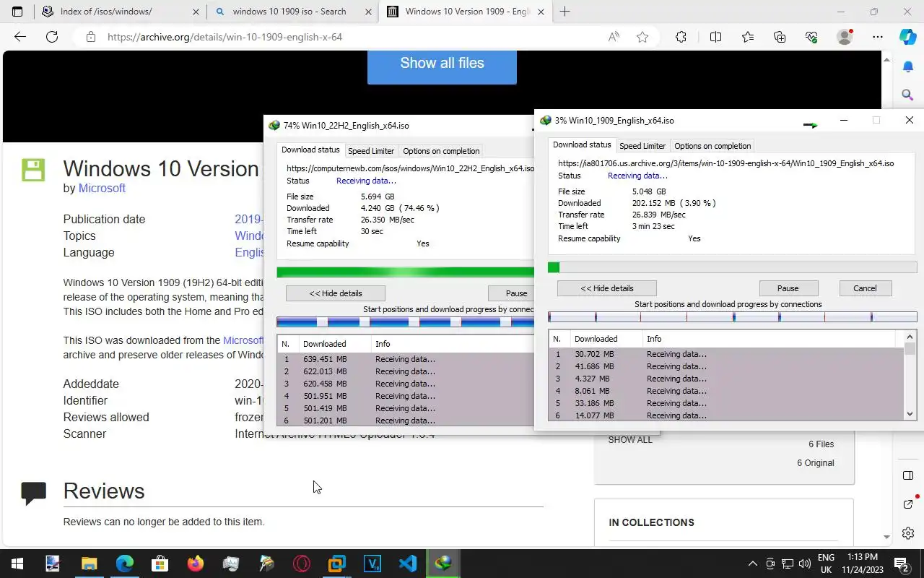Hide details in the Win10_22H2 download window
This screenshot has width=924, height=578.
pos(336,293)
